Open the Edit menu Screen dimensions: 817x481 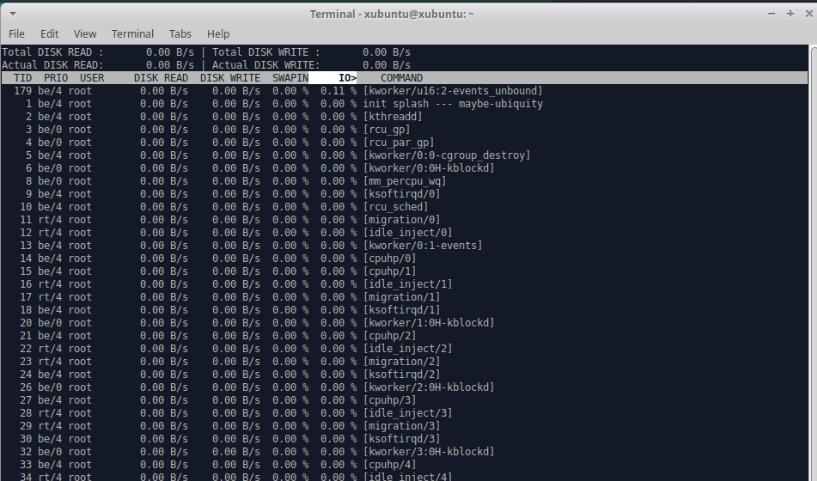tap(49, 34)
